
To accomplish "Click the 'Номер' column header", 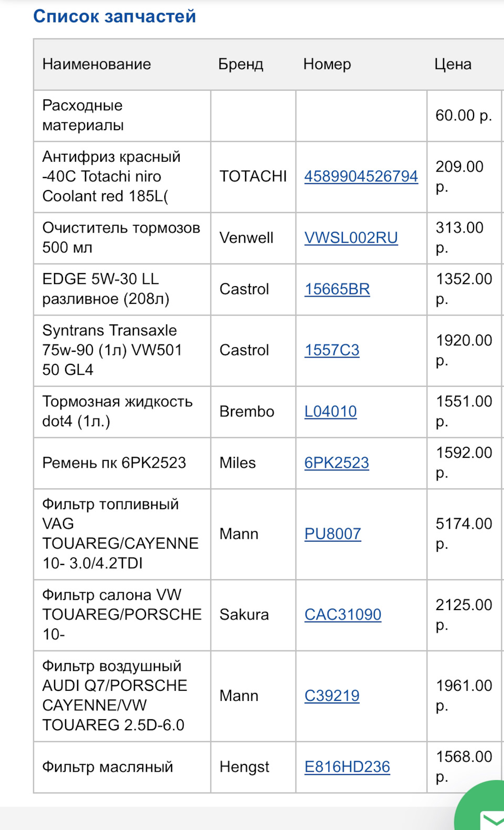I will coord(327,64).
